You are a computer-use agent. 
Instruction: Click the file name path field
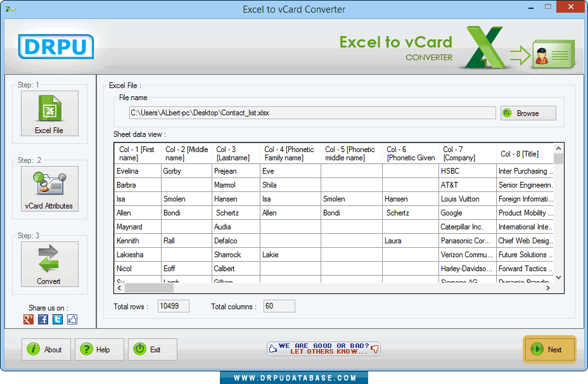pyautogui.click(x=312, y=113)
